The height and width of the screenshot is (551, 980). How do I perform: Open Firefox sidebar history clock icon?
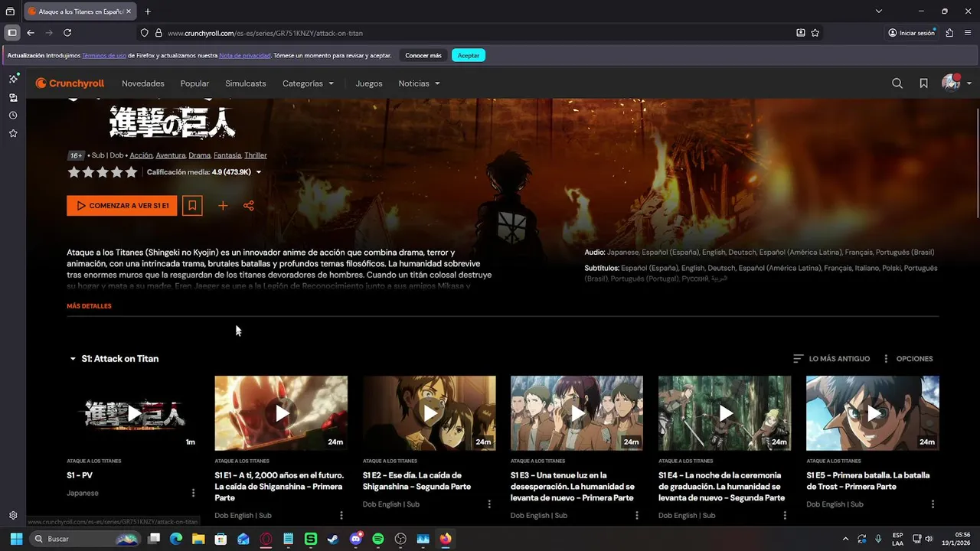(x=13, y=116)
